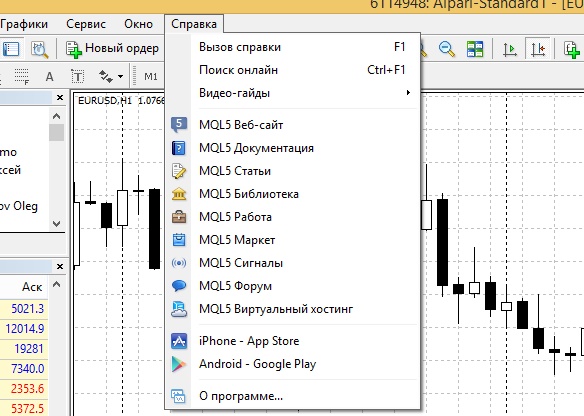Select the ask price 19281
Image resolution: width=584 pixels, height=416 pixels.
click(29, 349)
